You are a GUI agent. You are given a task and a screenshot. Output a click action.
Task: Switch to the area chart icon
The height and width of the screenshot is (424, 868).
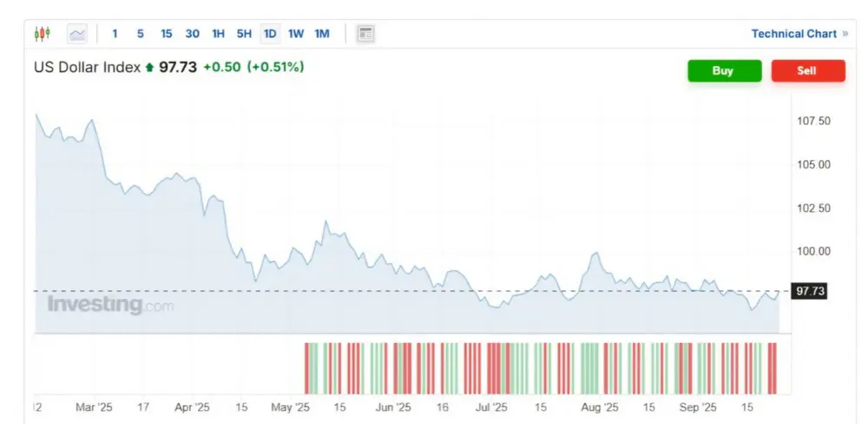tap(78, 34)
